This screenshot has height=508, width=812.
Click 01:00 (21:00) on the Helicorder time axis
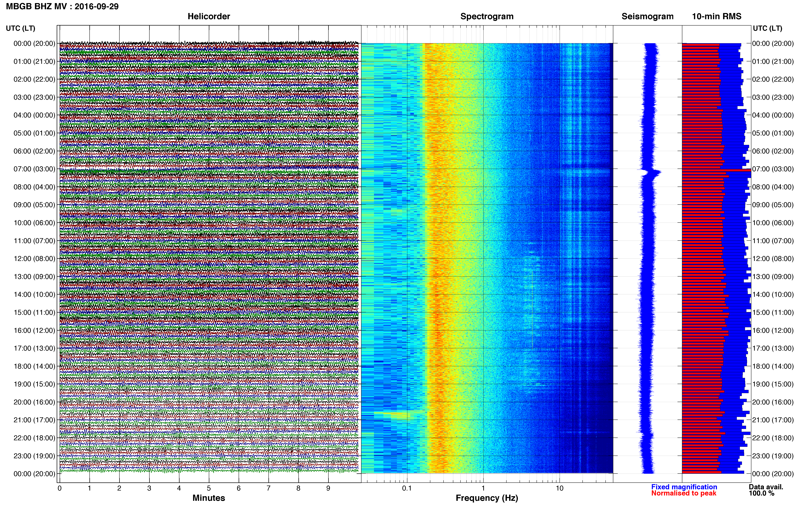tap(34, 62)
